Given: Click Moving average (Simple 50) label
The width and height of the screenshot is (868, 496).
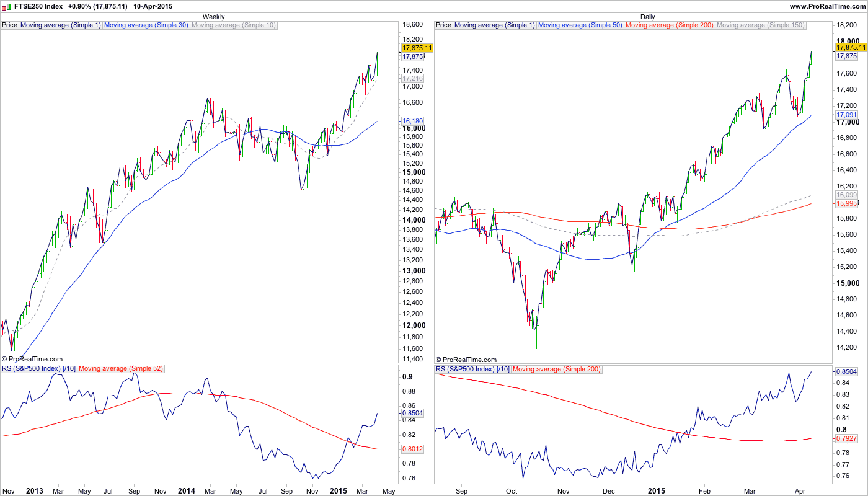Looking at the screenshot, I should (x=580, y=25).
